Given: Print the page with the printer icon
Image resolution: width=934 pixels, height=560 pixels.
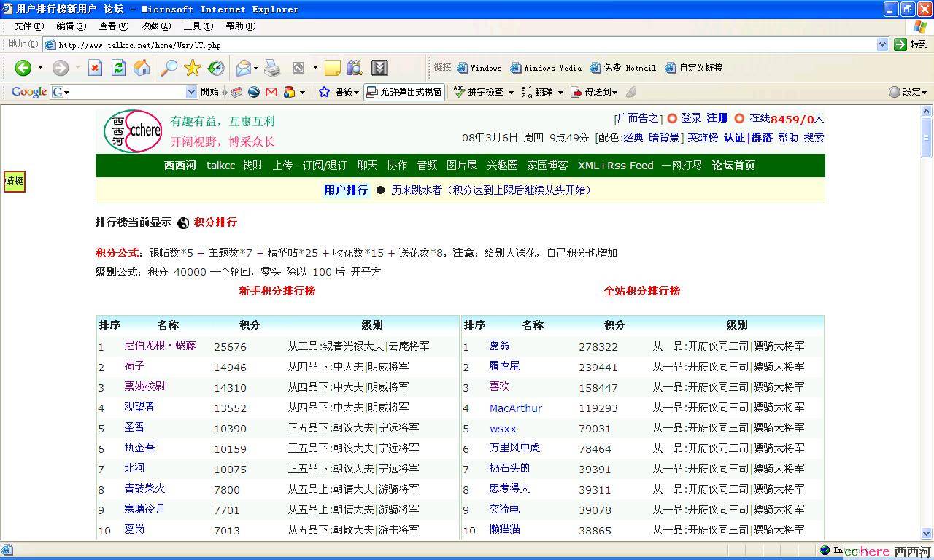Looking at the screenshot, I should pyautogui.click(x=272, y=68).
